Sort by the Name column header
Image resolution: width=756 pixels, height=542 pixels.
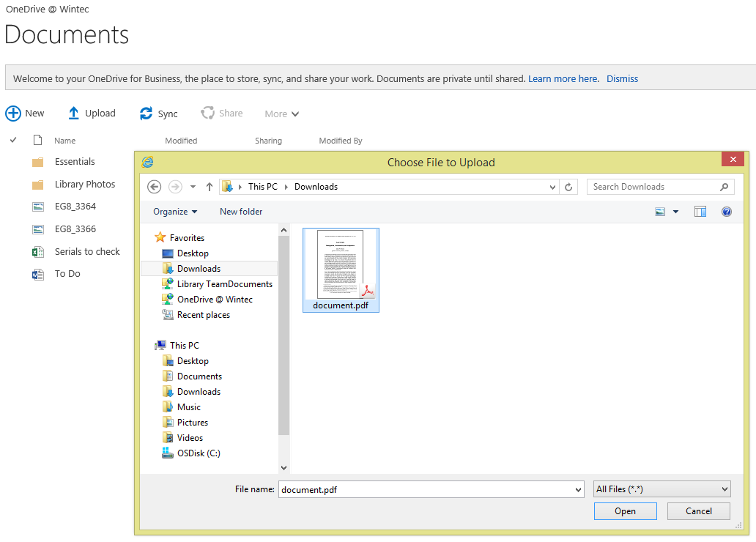[65, 141]
